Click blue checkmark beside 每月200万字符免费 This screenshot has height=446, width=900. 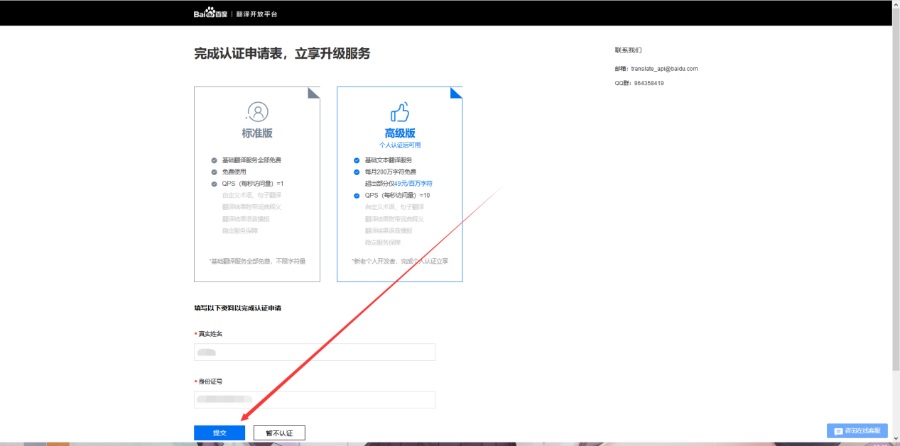pyautogui.click(x=356, y=172)
